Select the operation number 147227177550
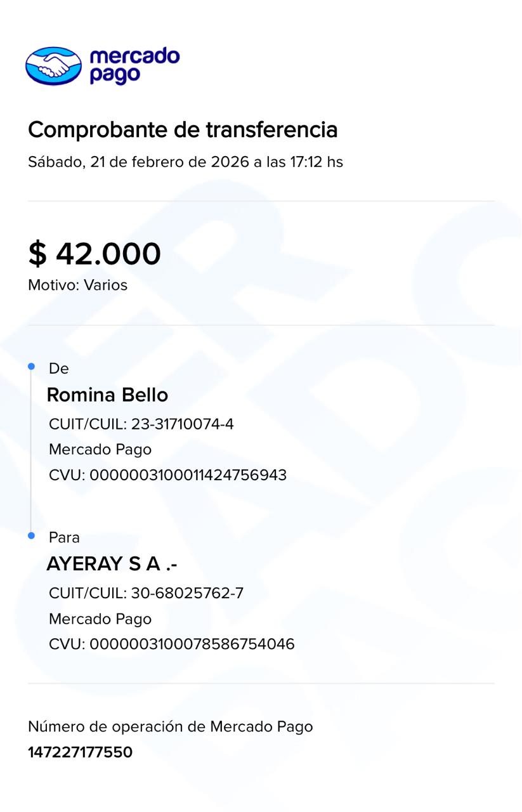The height and width of the screenshot is (812, 522). pos(80,752)
